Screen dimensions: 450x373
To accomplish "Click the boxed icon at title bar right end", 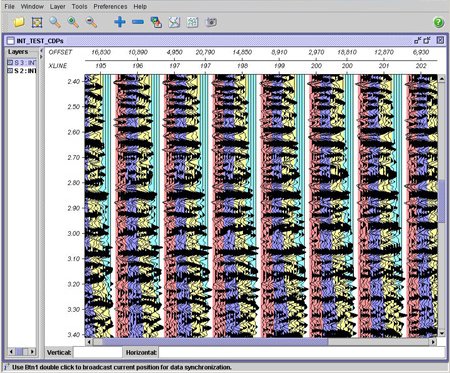I will pyautogui.click(x=440, y=40).
